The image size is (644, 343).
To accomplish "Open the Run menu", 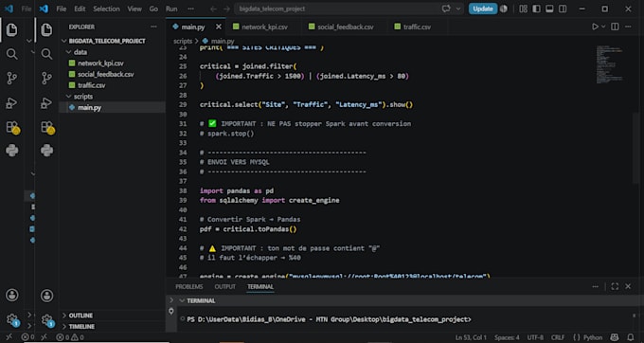I will (x=171, y=9).
